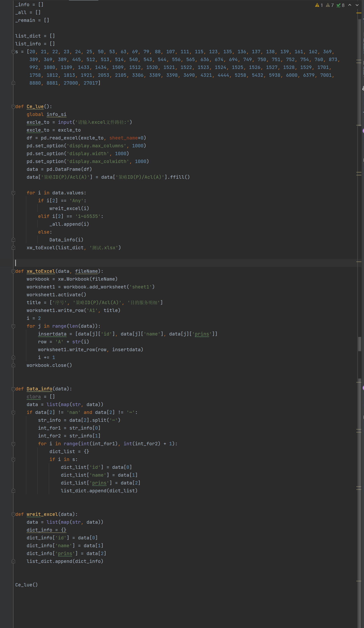The image size is (364, 628).
Task: Go to next highlighted error arrow
Action: coord(357,5)
